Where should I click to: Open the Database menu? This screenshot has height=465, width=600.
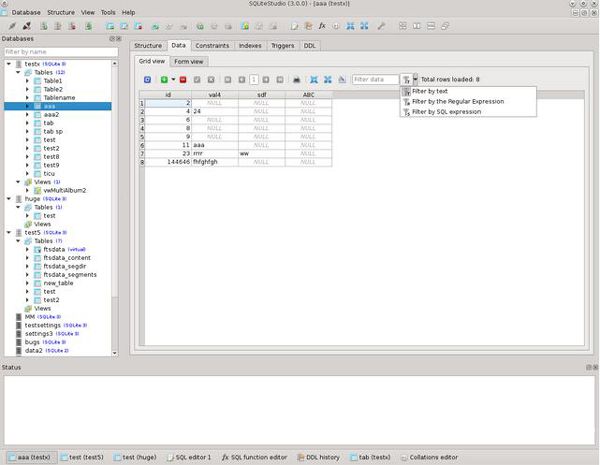tap(26, 12)
